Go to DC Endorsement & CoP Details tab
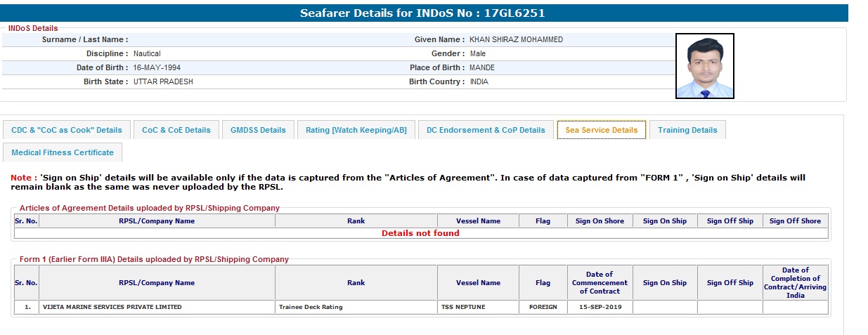This screenshot has height=335, width=868. coord(486,130)
